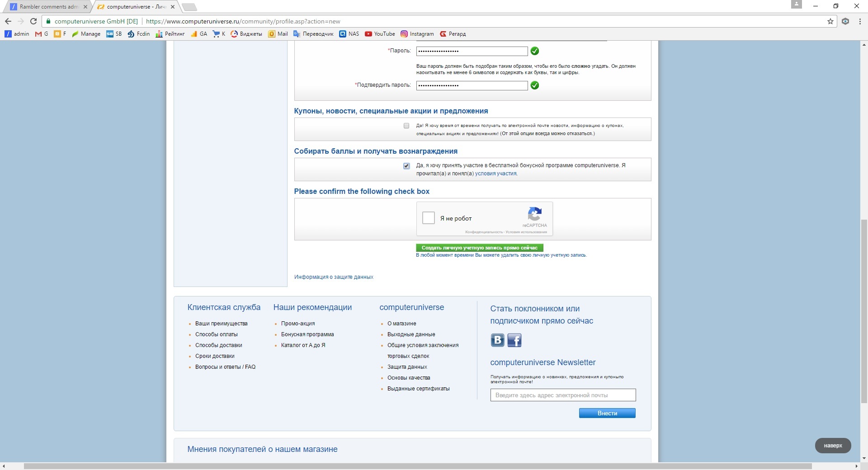The image size is (868, 470).
Task: Uncheck the bonus program participation checkbox
Action: 406,166
